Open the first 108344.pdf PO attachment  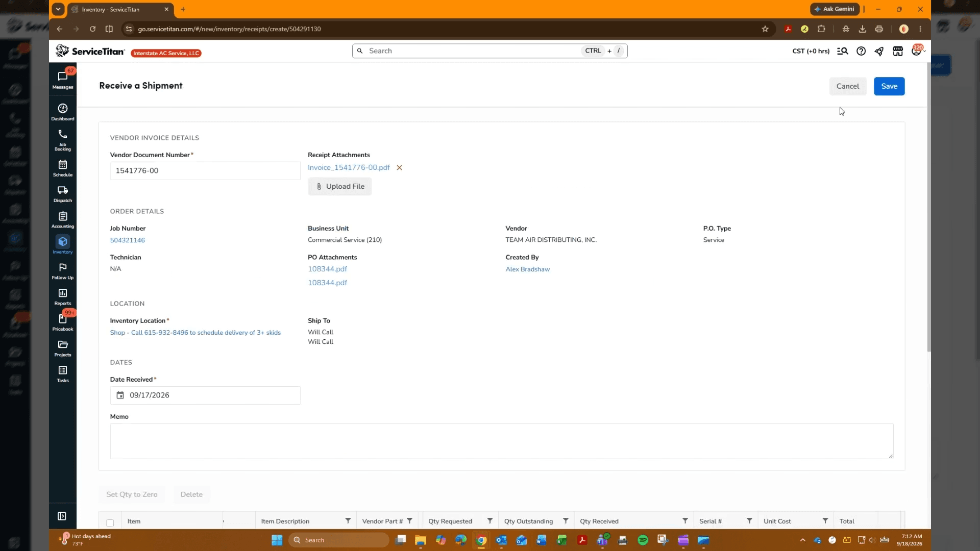[327, 269]
